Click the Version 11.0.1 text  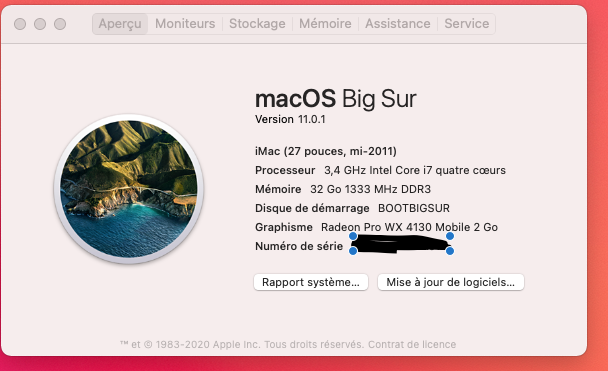click(x=290, y=119)
